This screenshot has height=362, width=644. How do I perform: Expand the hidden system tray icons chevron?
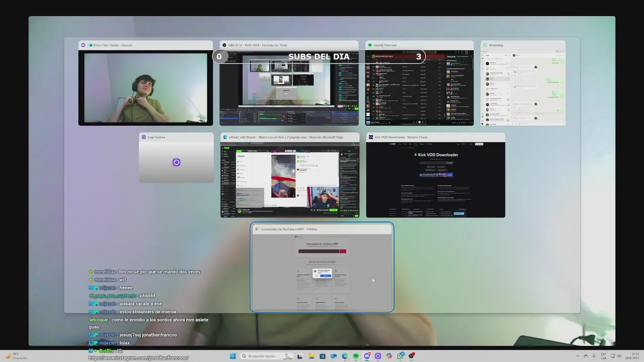click(578, 356)
